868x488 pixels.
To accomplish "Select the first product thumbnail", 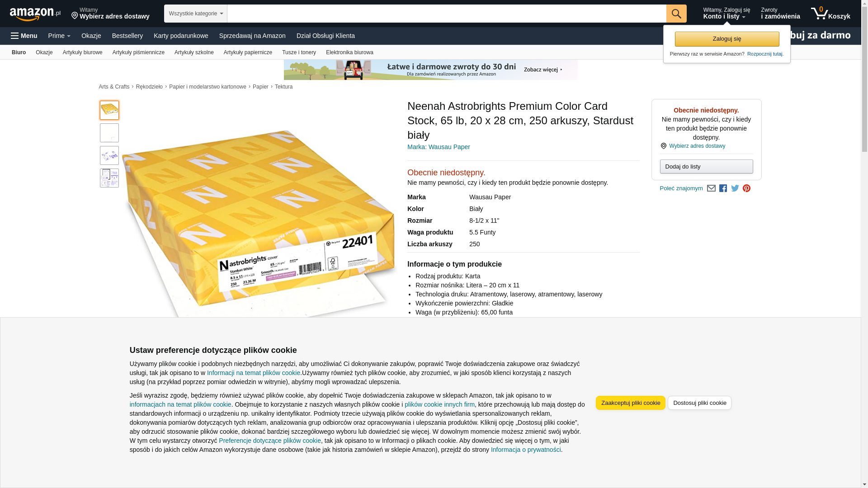I will point(109,110).
